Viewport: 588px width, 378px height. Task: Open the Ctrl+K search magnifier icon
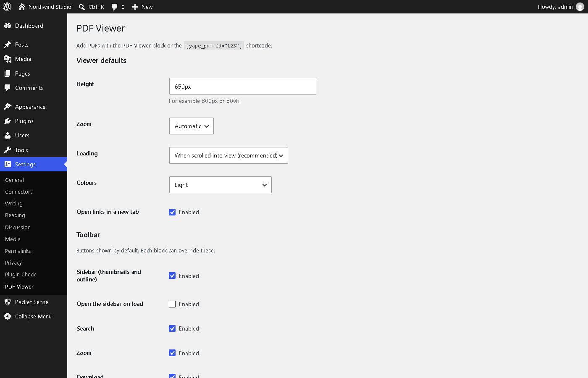click(82, 7)
